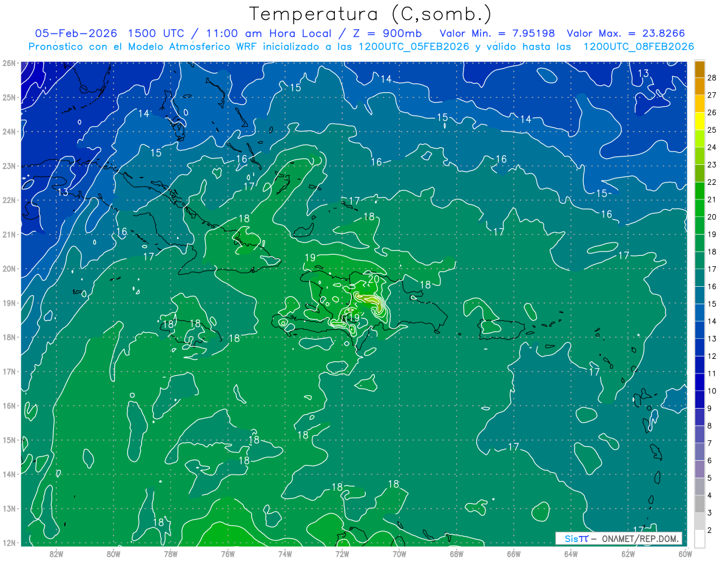
Task: Click the longitude axis label "64W"
Action: pos(571,554)
